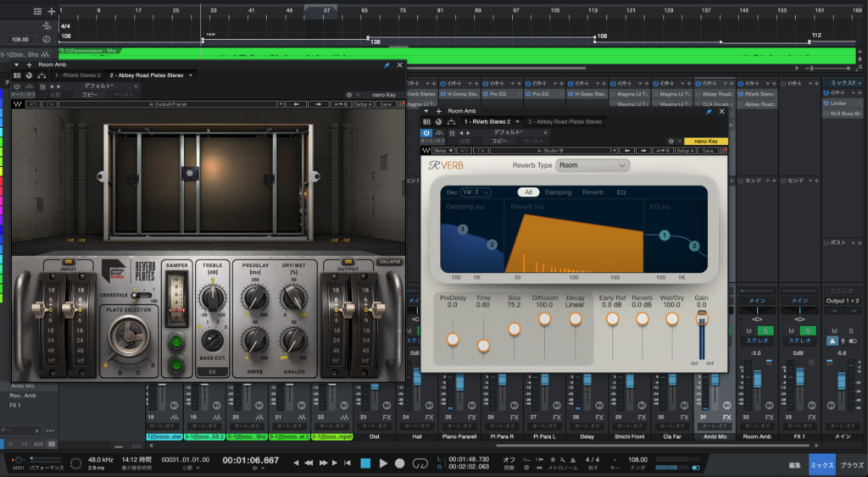This screenshot has width=868, height=477.
Task: Select the Reverb view tab in RVerb
Action: [x=593, y=192]
